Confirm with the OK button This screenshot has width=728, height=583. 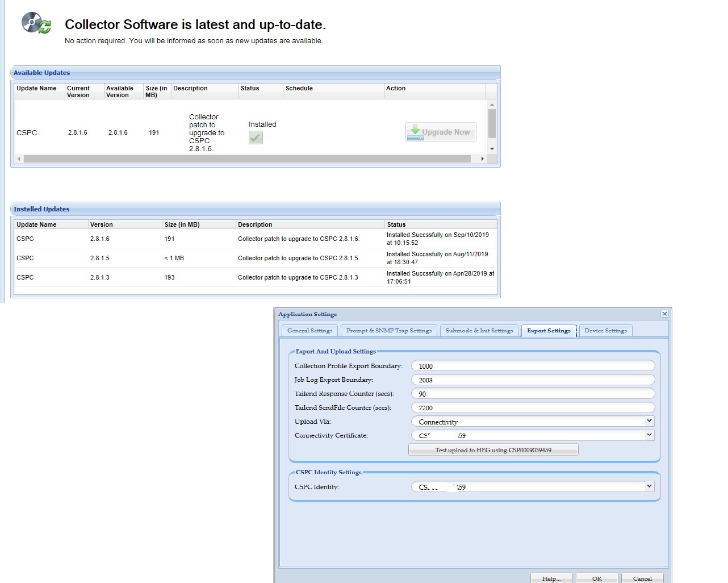(x=597, y=578)
